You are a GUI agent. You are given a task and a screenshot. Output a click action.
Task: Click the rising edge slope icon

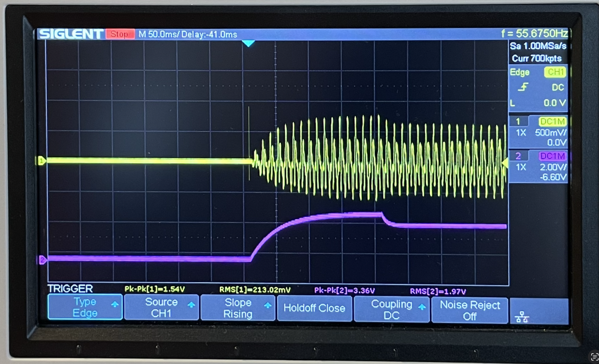click(523, 87)
